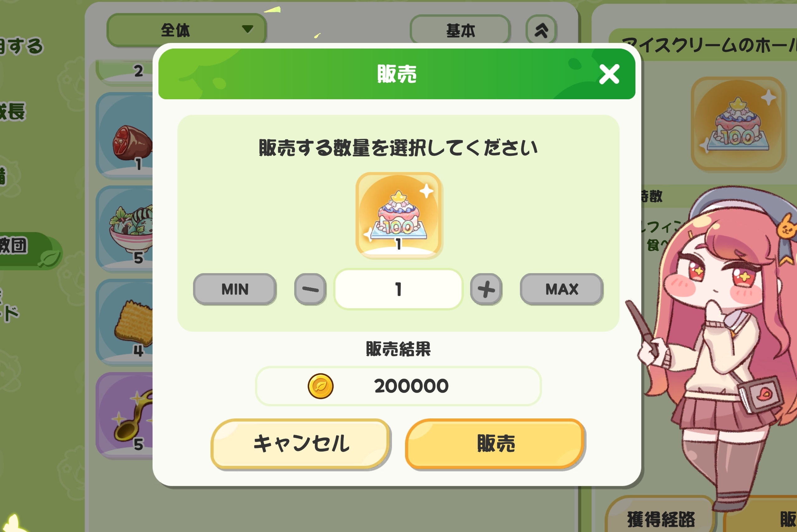Image resolution: width=797 pixels, height=532 pixels.
Task: Close the 販売 dialog with the X
Action: tap(609, 74)
